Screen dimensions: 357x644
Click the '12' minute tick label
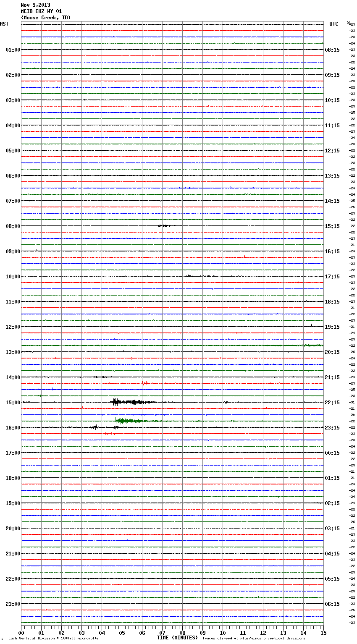click(x=263, y=633)
